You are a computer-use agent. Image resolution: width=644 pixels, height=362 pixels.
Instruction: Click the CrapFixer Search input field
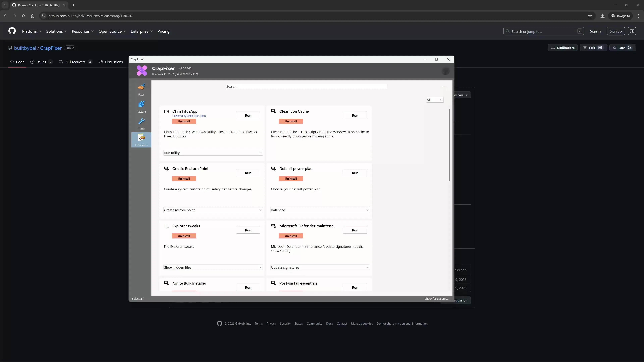306,86
